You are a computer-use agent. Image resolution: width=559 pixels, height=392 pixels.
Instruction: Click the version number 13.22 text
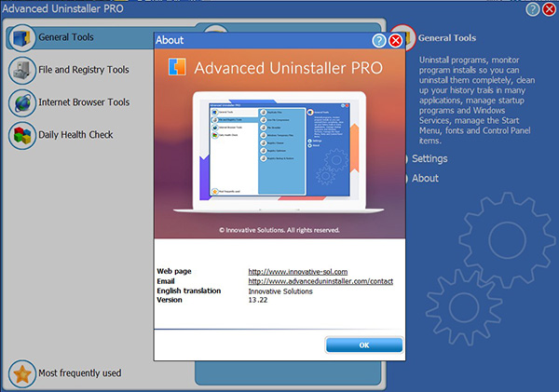pos(258,300)
